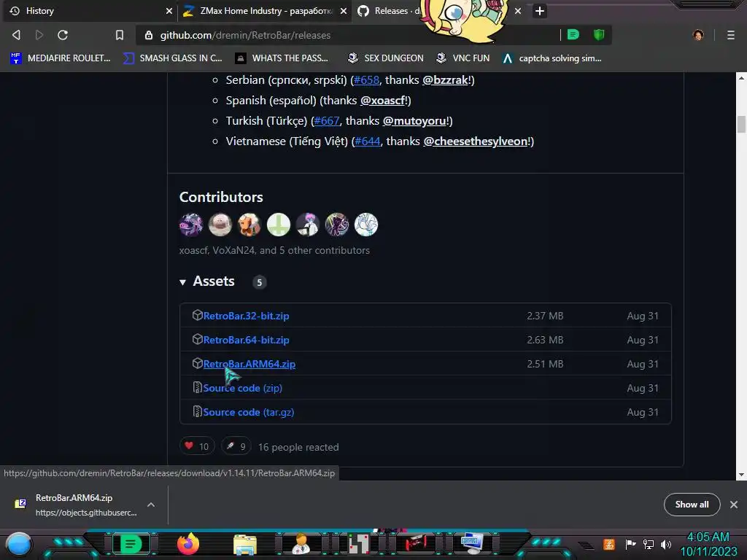This screenshot has width=747, height=560.
Task: Open File Explorer from taskbar
Action: click(x=245, y=545)
